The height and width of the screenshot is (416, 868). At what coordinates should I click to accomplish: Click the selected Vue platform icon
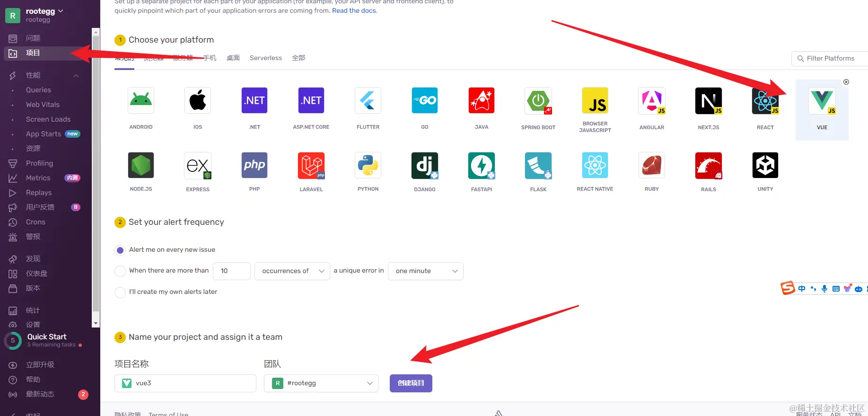[x=822, y=100]
